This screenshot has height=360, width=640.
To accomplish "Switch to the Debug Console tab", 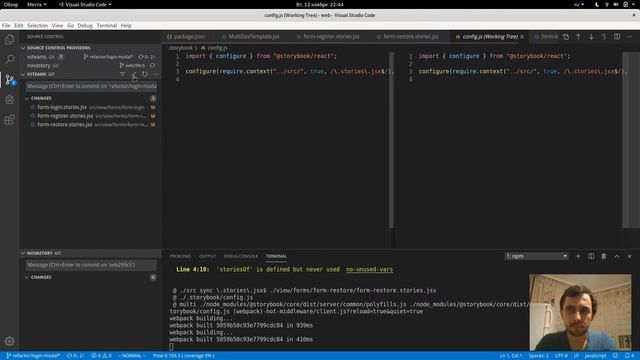I will [x=240, y=256].
